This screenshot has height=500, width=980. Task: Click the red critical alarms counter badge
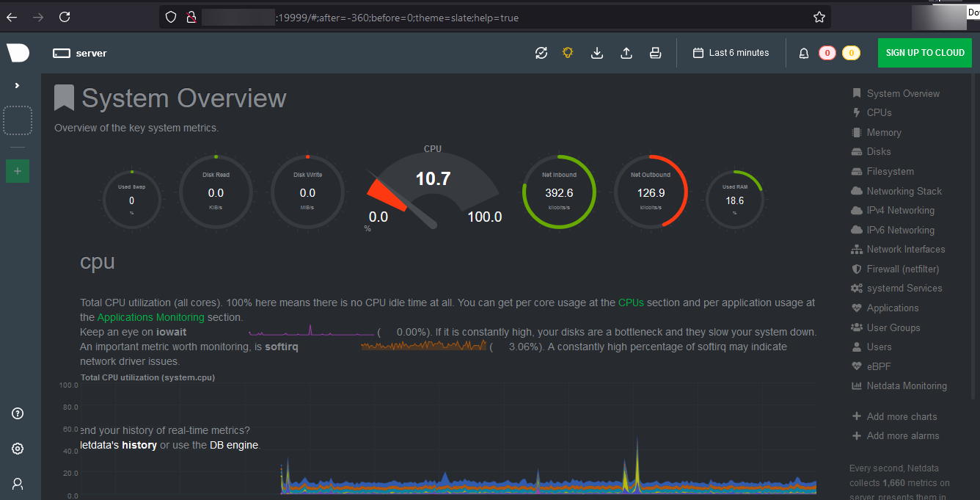(827, 52)
